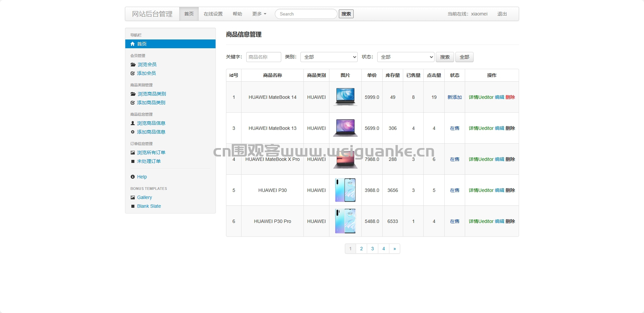This screenshot has width=644, height=313.
Task: Open 浏览商品信息 in the sidebar
Action: click(x=151, y=123)
